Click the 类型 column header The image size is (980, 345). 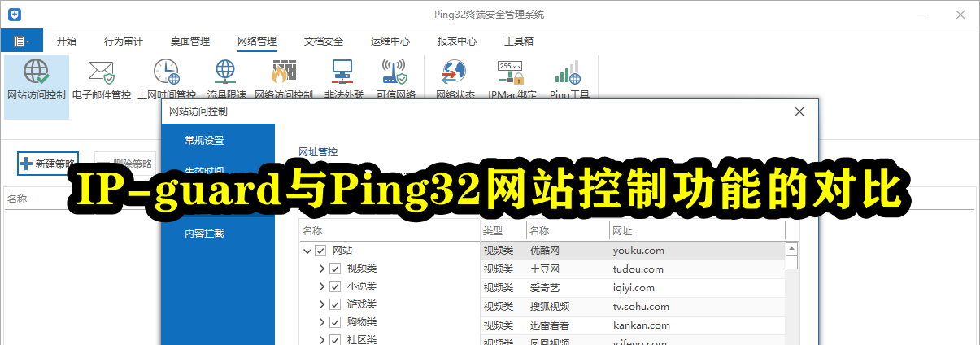coord(503,231)
